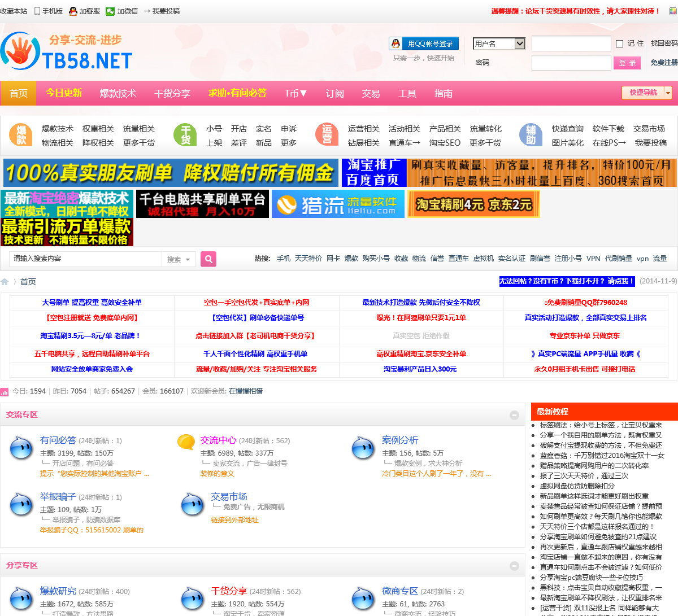Image resolution: width=678 pixels, height=616 pixels.
Task: Open the 工具 navigation tab
Action: click(407, 93)
